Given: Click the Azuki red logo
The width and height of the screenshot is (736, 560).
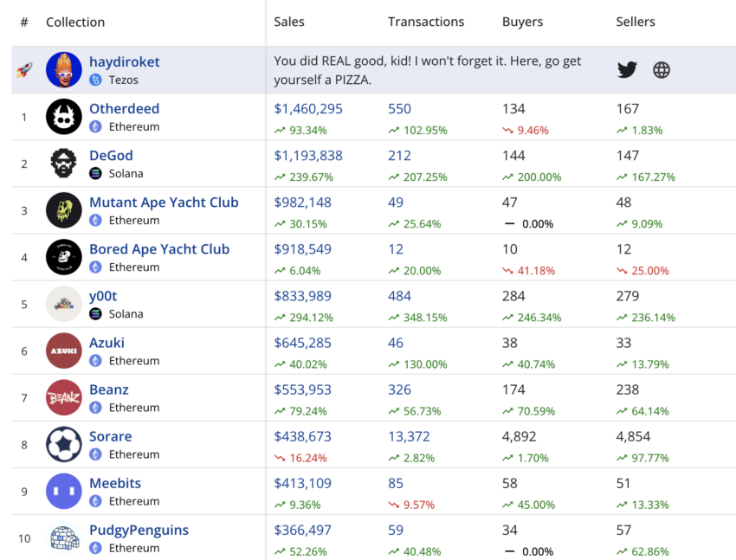Looking at the screenshot, I should 64,351.
